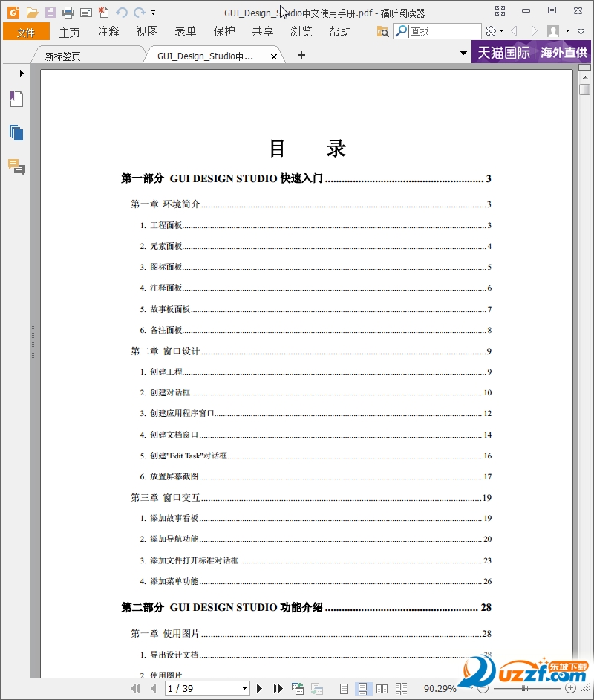Switch to the 保护 ribbon tab
The width and height of the screenshot is (594, 700).
click(224, 32)
